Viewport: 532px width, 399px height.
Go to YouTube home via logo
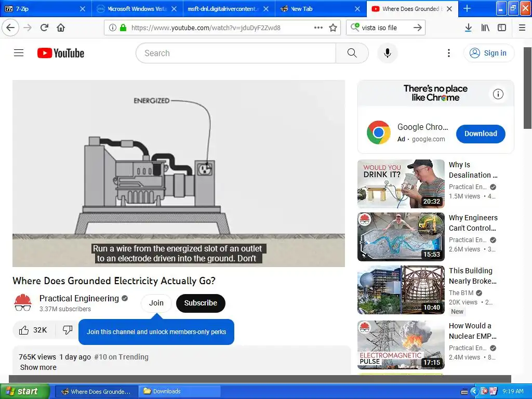point(61,53)
